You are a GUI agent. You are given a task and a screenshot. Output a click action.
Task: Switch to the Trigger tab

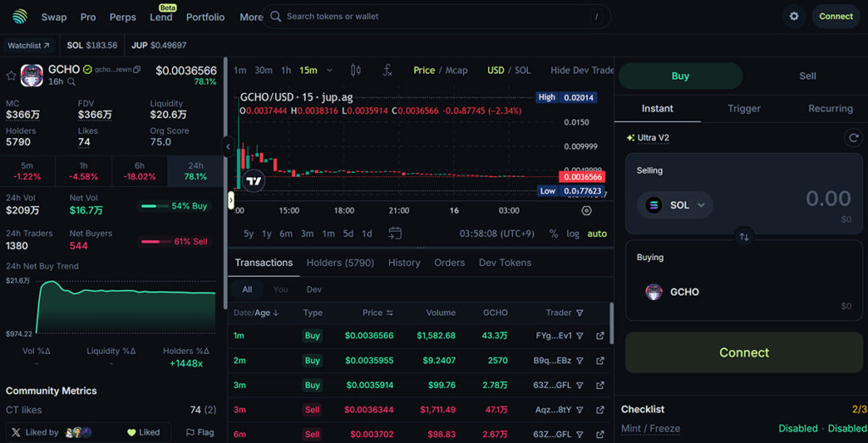744,108
